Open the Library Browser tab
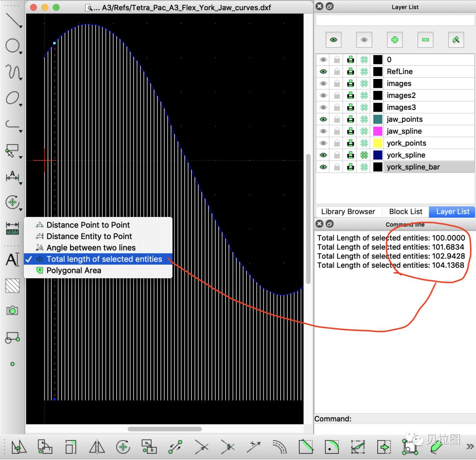Screen dimensions: 476x460 point(348,212)
